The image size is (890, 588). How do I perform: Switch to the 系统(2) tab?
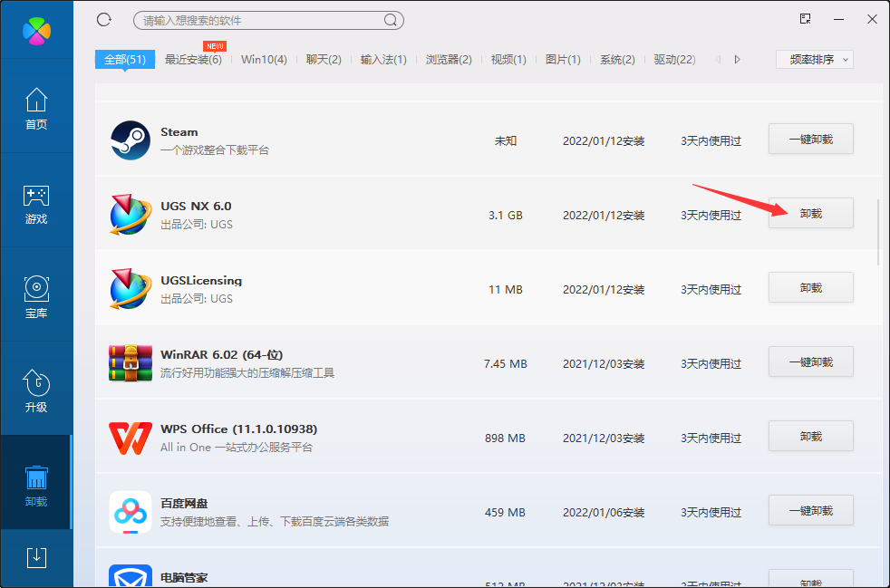(617, 60)
